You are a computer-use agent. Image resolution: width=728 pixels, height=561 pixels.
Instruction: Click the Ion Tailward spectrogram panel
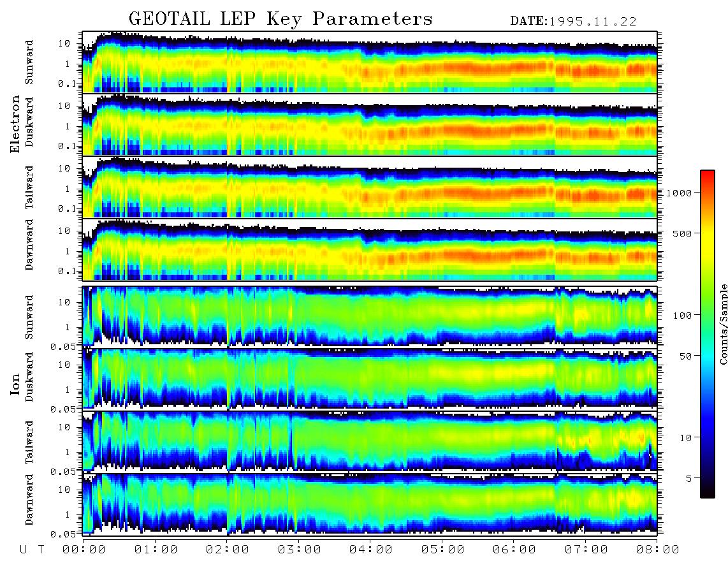pyautogui.click(x=370, y=441)
